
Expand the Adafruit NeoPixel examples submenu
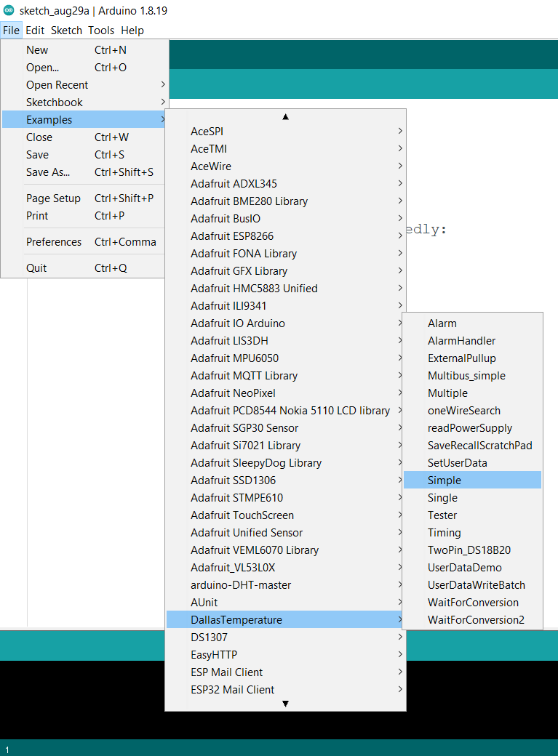click(233, 393)
